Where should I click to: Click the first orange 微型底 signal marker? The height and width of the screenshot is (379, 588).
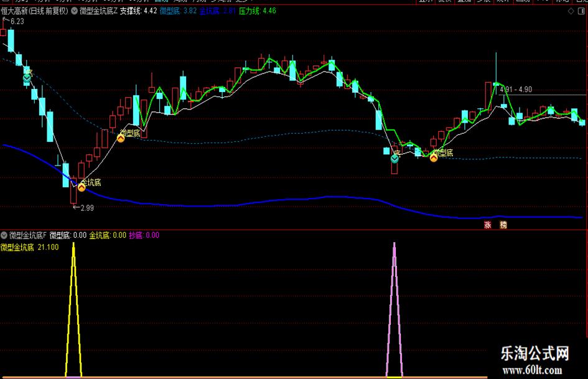tap(120, 138)
